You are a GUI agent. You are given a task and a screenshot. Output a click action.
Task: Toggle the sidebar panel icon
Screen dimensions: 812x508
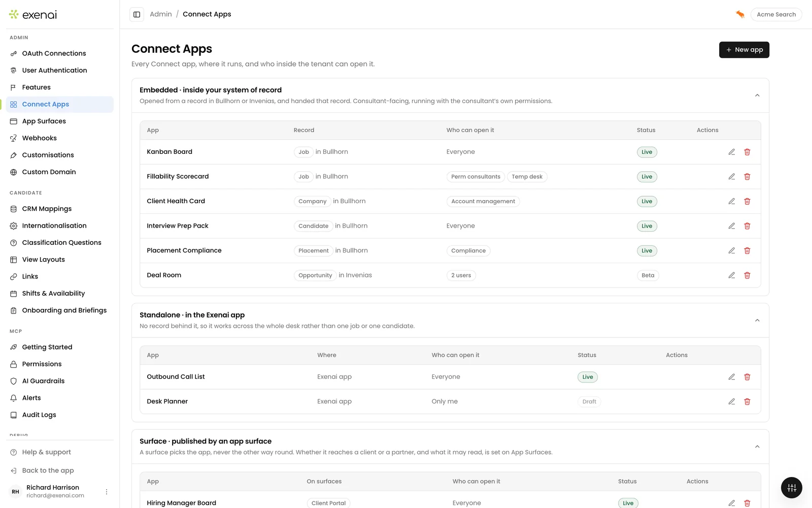click(x=137, y=14)
